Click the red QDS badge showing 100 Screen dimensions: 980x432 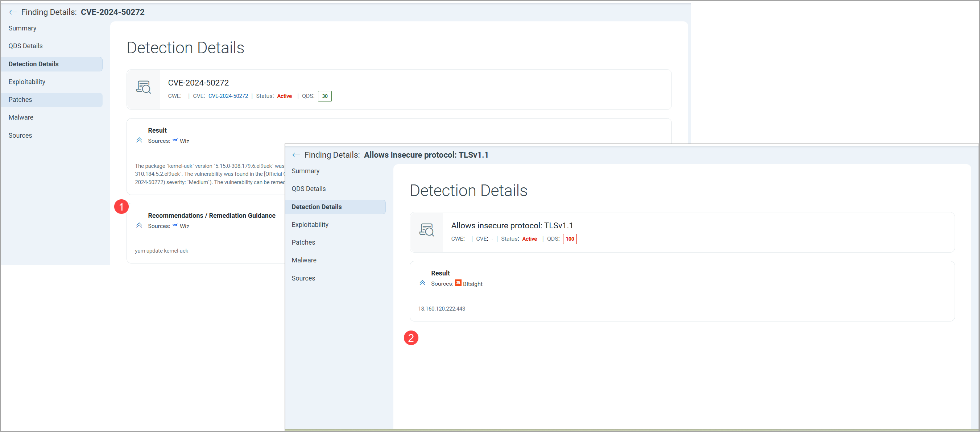tap(569, 239)
